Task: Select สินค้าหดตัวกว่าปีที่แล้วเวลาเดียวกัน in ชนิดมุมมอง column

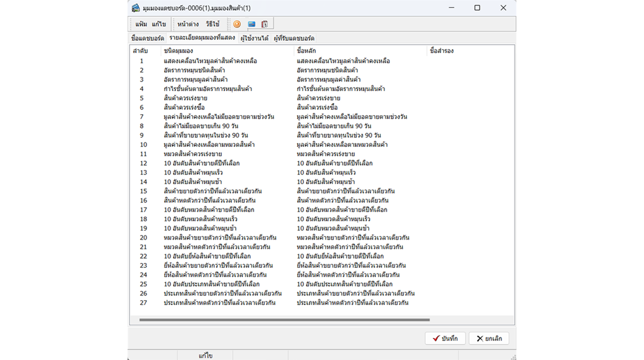Action: [x=210, y=200]
